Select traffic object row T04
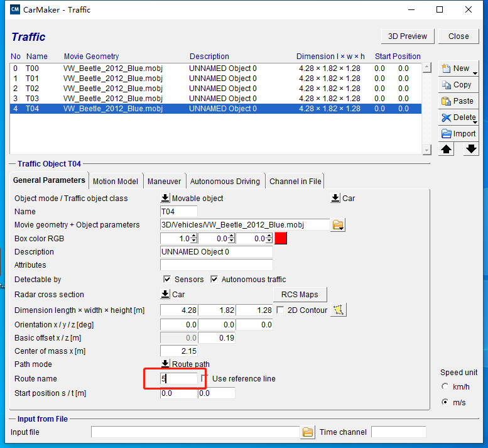 [x=215, y=109]
